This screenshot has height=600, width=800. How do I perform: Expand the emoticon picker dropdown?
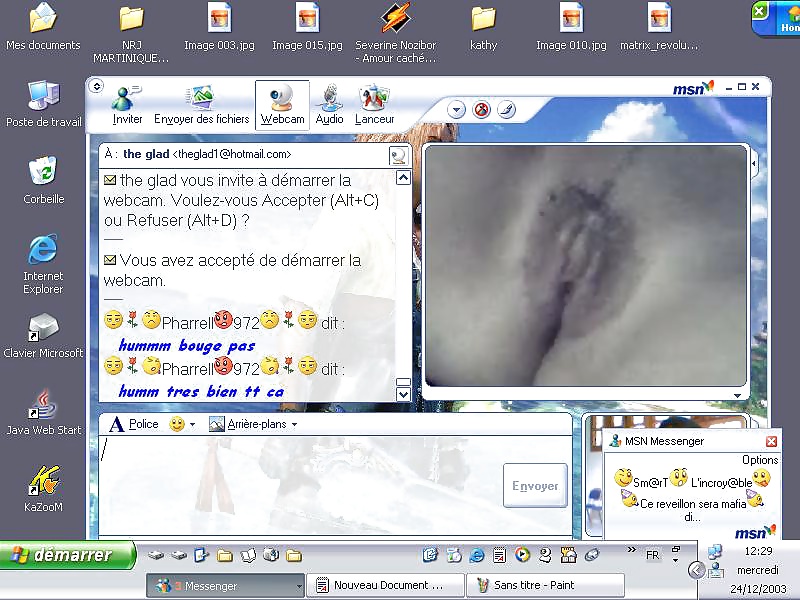tap(192, 425)
